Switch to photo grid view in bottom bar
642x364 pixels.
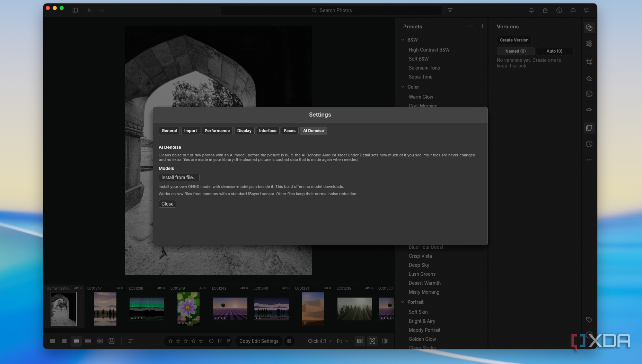(53, 341)
